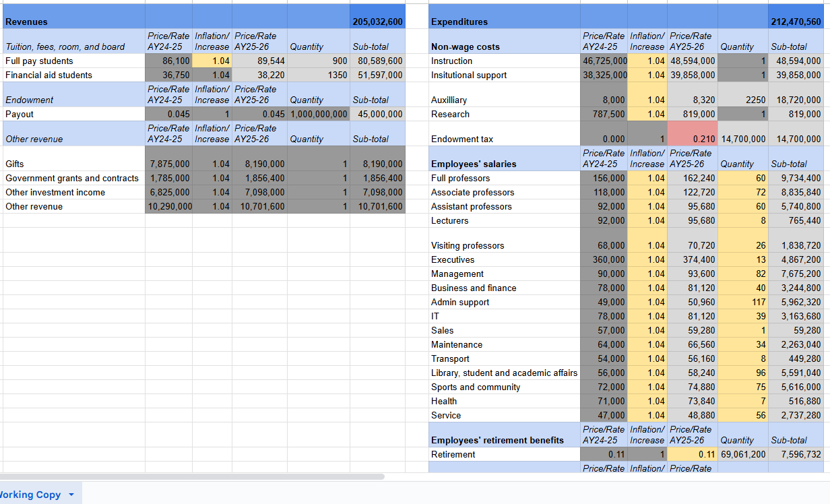This screenshot has height=504, width=830.
Task: Click the 80,589,600 sub-total cell
Action: 377,61
